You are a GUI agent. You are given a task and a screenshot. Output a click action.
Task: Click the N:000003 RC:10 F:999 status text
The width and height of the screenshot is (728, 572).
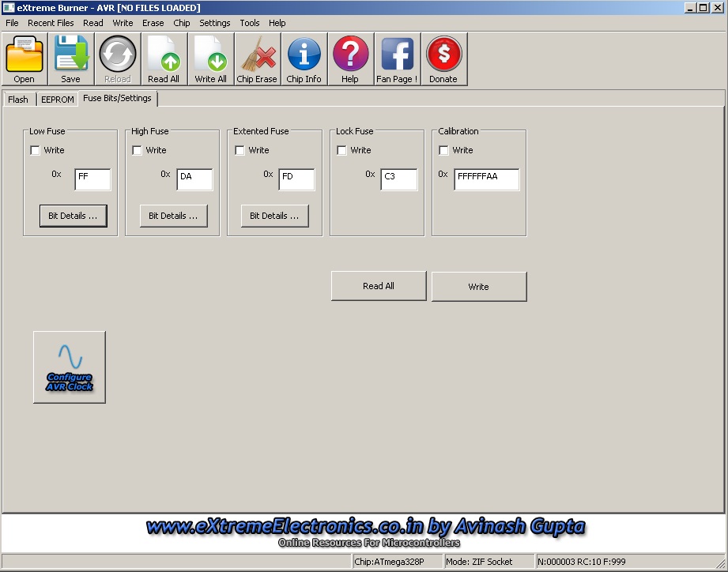point(581,561)
